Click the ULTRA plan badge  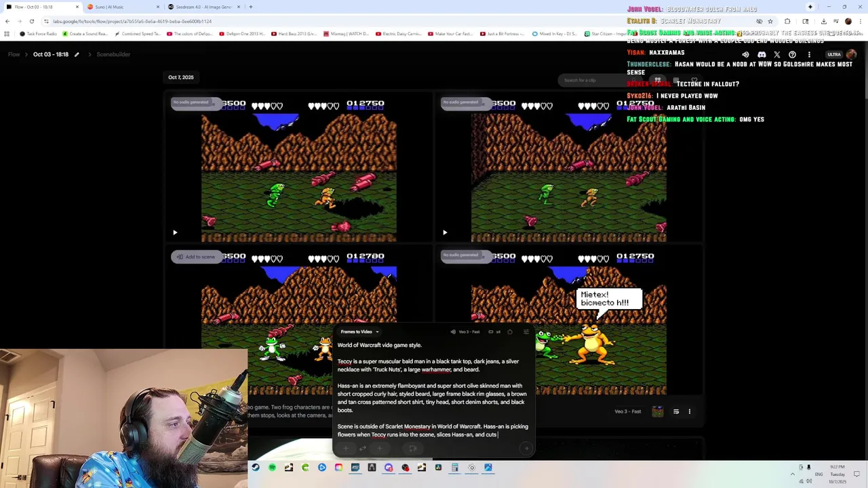(834, 54)
